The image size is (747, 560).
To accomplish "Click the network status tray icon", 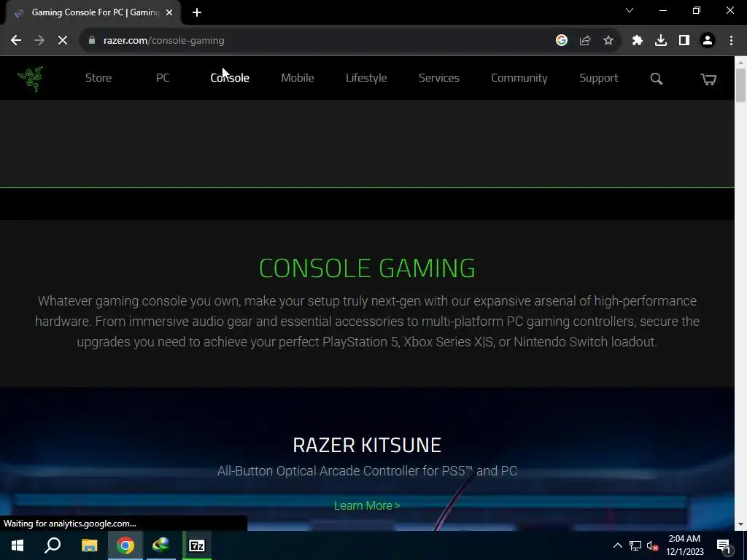I will 635,545.
